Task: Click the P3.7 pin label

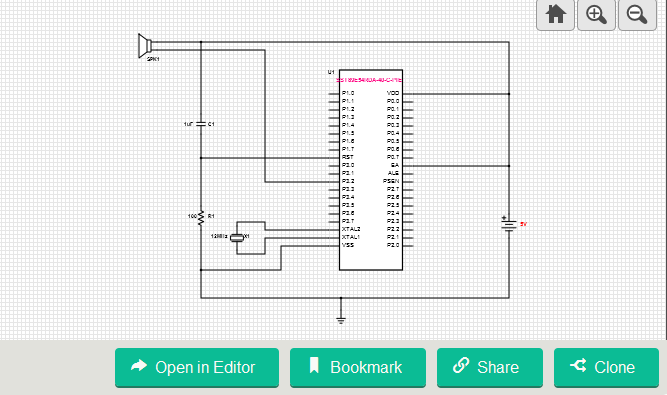Action: (348, 221)
